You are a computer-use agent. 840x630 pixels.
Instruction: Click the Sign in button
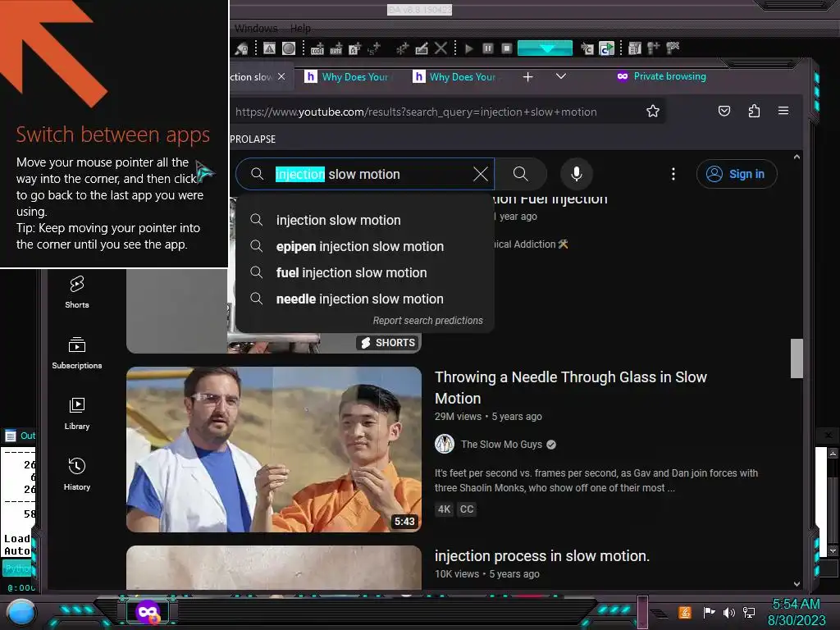pyautogui.click(x=737, y=174)
